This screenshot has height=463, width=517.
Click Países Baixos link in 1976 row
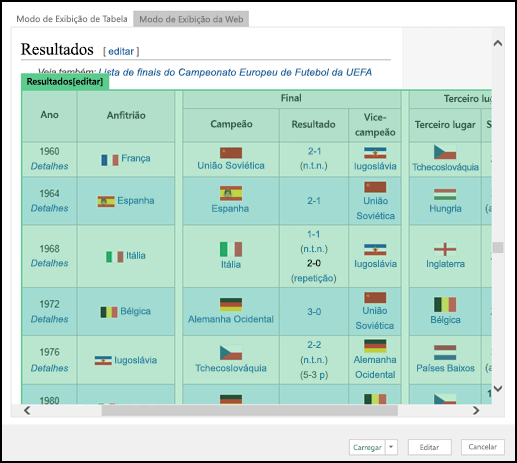(x=445, y=368)
